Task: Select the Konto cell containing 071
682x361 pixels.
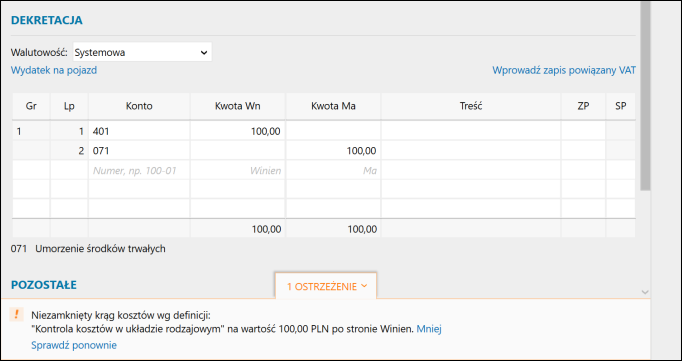Action: [x=139, y=150]
